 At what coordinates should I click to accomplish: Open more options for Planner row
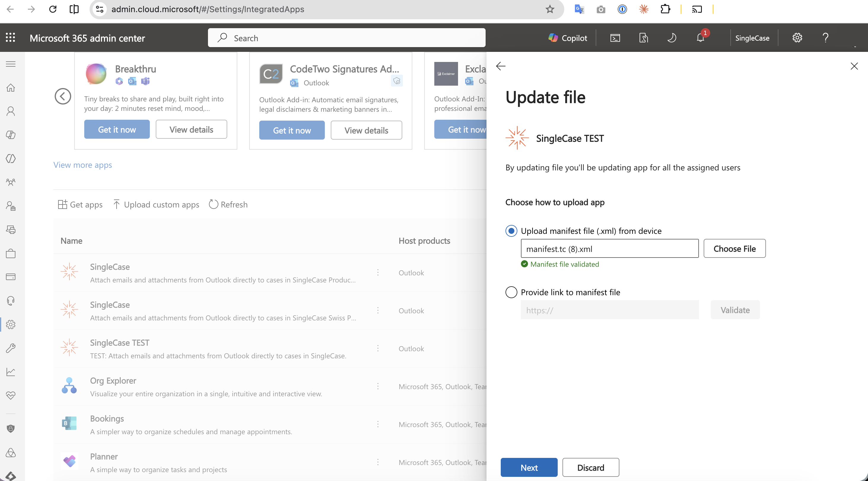coord(378,462)
